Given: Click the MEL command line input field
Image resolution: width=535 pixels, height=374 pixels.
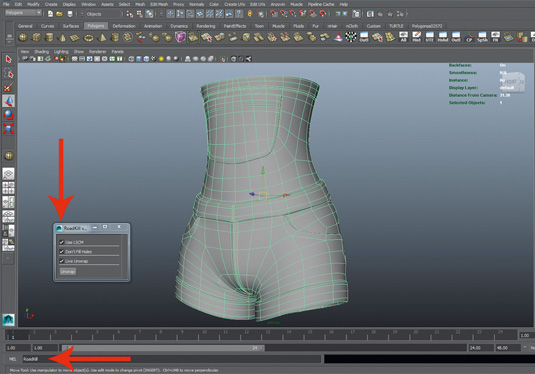Looking at the screenshot, I should (x=171, y=359).
